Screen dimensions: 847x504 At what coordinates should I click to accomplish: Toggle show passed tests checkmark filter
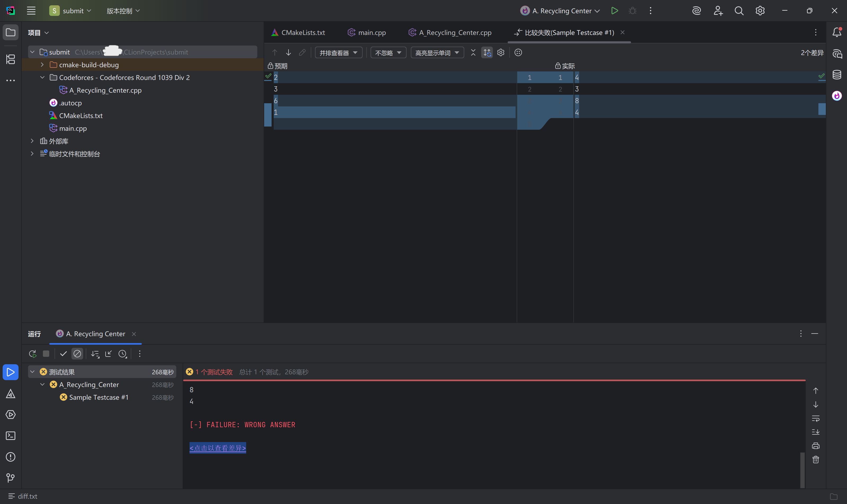pos(63,354)
